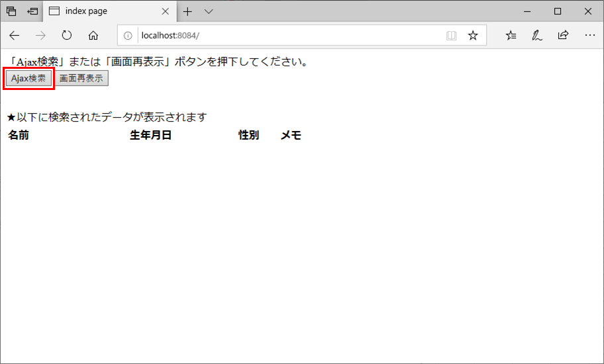
Task: Open a new tab
Action: [188, 11]
